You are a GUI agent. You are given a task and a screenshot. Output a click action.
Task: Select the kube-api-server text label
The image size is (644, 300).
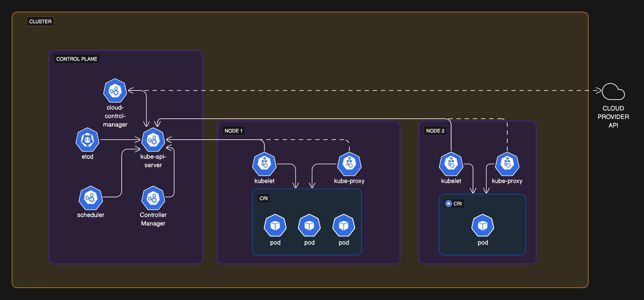pos(153,161)
